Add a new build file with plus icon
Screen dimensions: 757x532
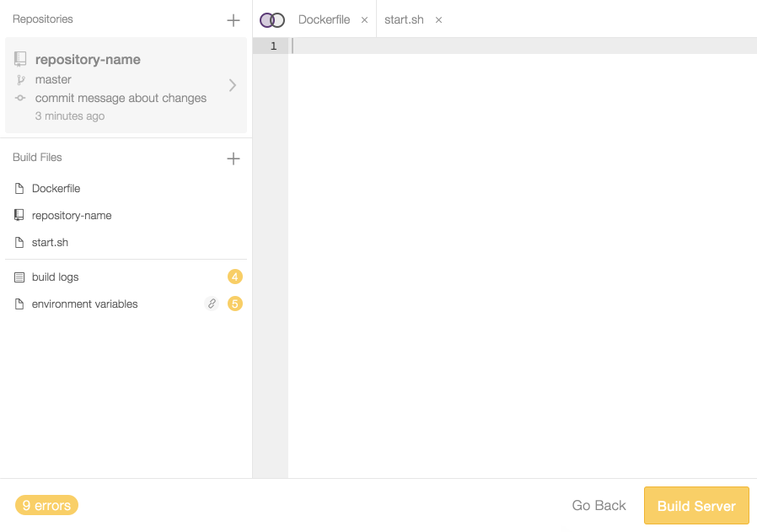coord(234,159)
